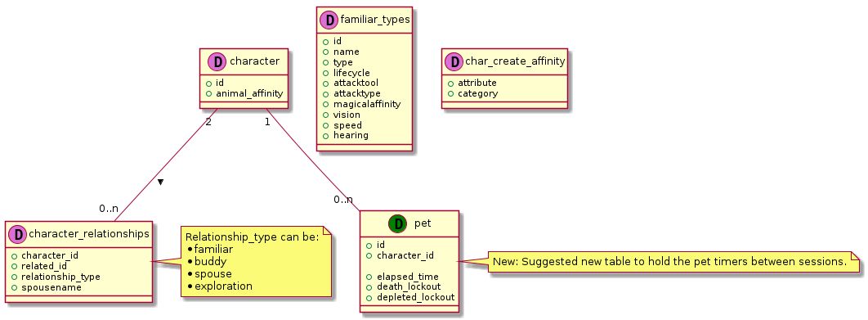Image resolution: width=868 pixels, height=320 pixels.
Task: Click the familiar_types entity title
Action: pyautogui.click(x=375, y=20)
